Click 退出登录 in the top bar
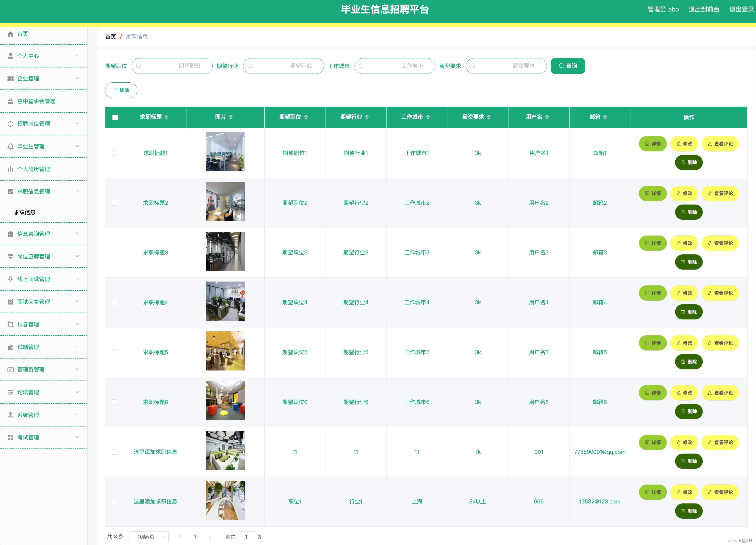Viewport: 756px width, 545px height. tap(741, 9)
